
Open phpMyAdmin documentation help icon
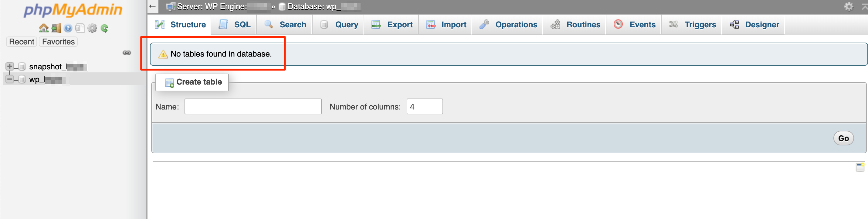68,28
